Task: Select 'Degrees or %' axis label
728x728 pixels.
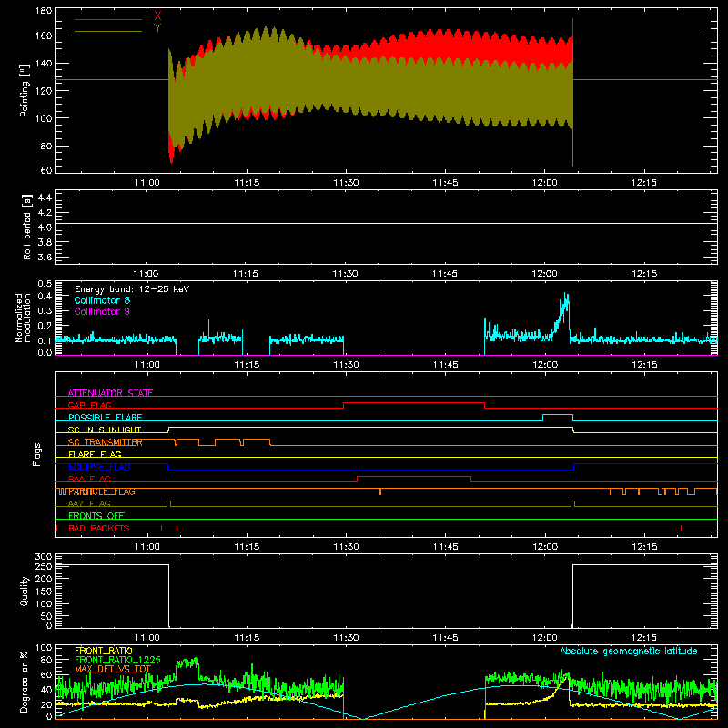Action: tap(25, 682)
